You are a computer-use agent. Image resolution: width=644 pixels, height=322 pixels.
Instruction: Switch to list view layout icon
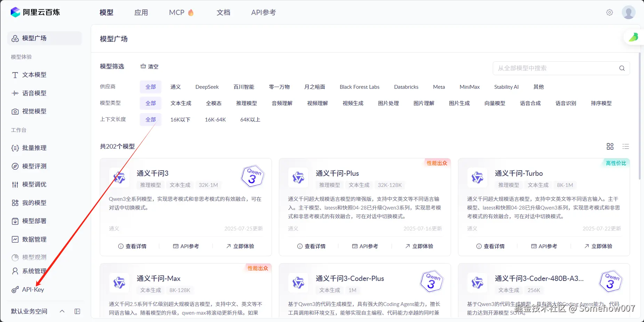(x=626, y=147)
